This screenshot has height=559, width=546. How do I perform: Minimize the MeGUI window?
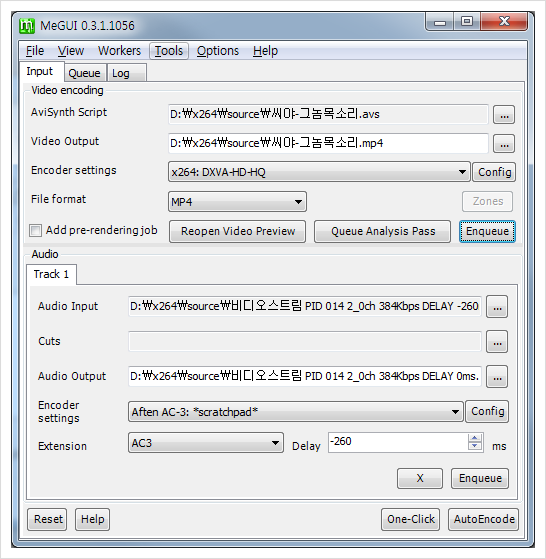(440, 22)
